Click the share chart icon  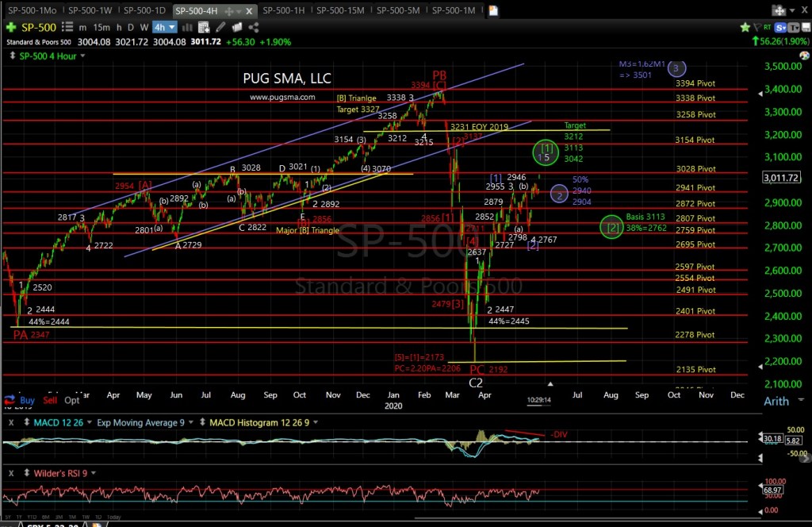254,28
